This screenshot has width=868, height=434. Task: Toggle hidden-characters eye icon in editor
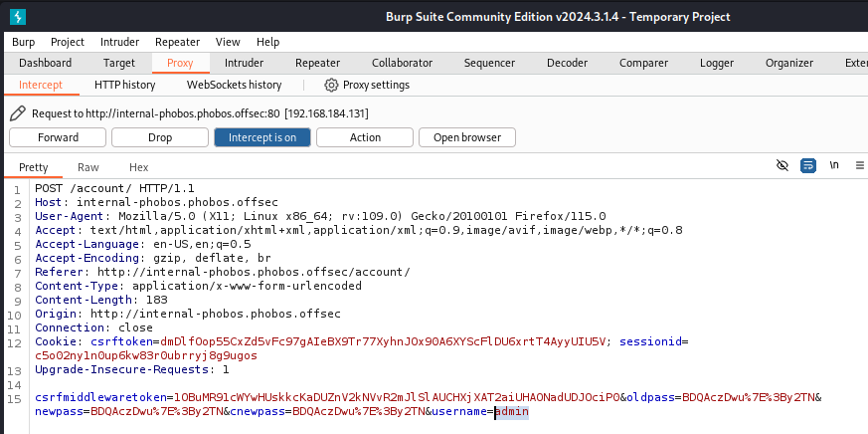(782, 165)
